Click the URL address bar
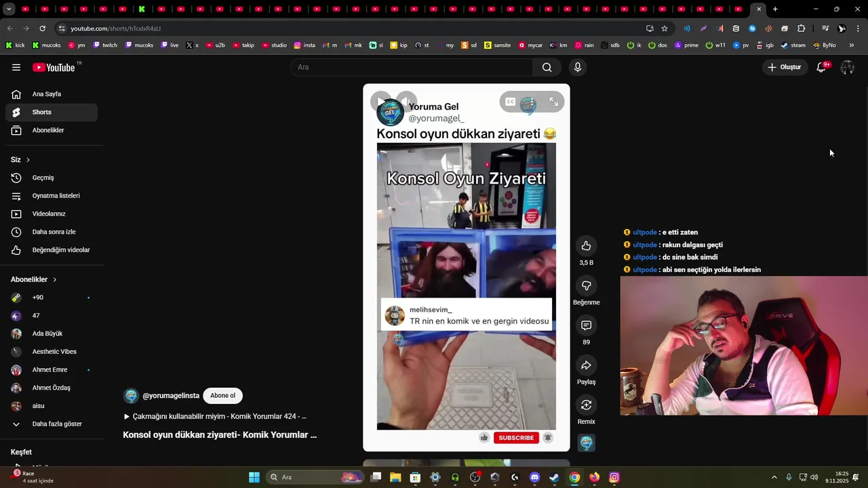This screenshot has height=488, width=868. (x=353, y=28)
